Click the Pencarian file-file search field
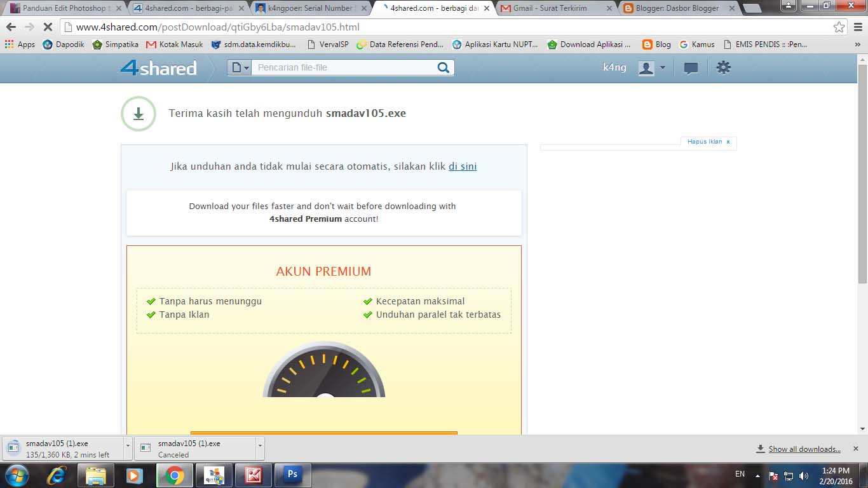The width and height of the screenshot is (868, 488). pos(343,67)
